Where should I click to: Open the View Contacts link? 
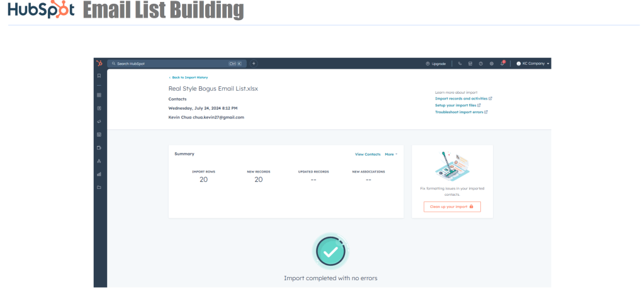pos(368,154)
